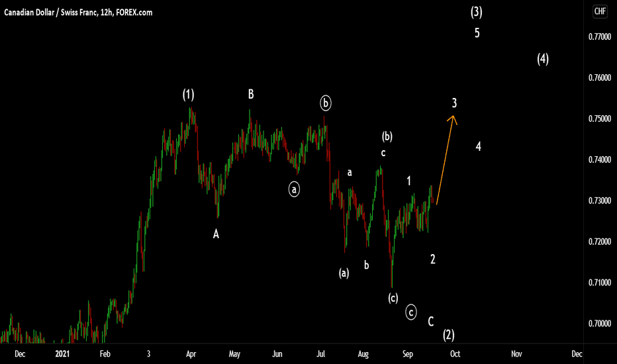
Task: Select the 0.70000 price axis label
Action: pyautogui.click(x=600, y=323)
